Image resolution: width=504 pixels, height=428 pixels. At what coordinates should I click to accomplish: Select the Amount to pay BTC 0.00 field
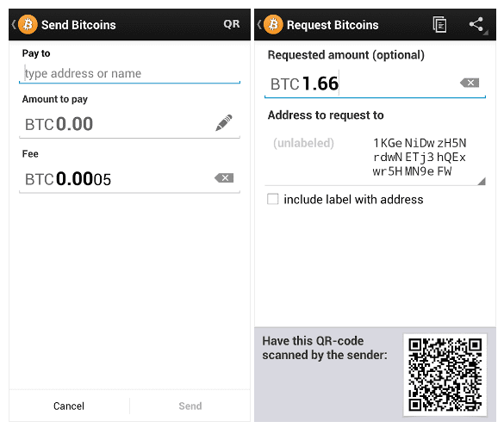coord(129,124)
